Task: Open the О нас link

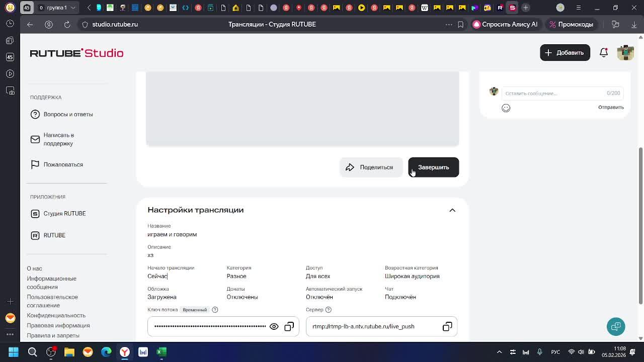Action: [x=34, y=268]
